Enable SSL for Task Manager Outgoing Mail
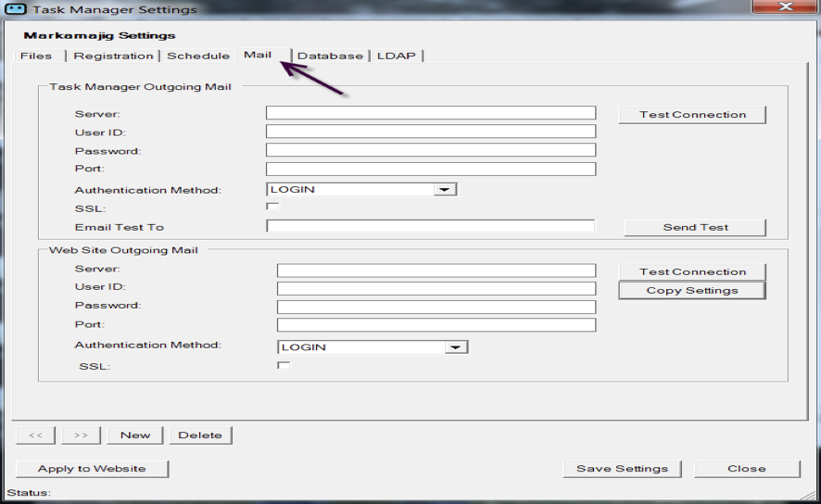This screenshot has height=504, width=821. pyautogui.click(x=272, y=207)
